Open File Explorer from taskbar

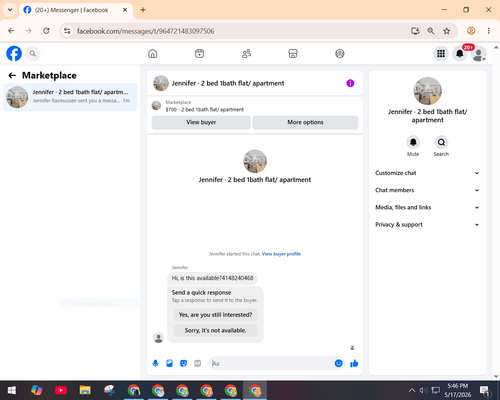(85, 390)
